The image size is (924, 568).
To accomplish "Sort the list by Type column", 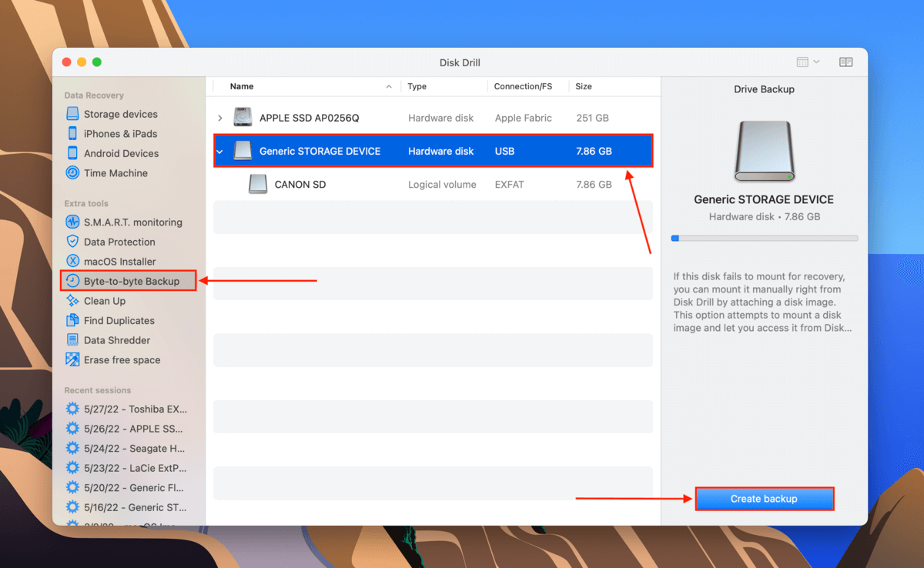I will [417, 86].
